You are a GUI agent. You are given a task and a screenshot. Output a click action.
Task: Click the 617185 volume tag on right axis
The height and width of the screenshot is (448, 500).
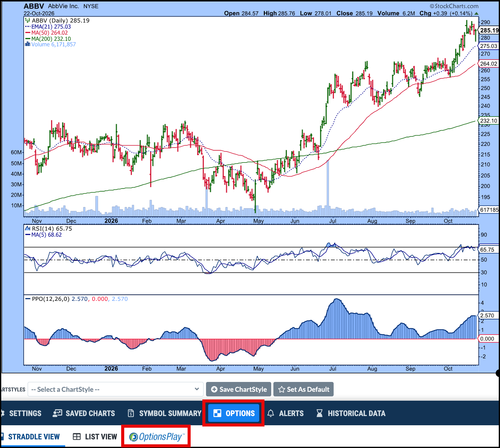489,210
